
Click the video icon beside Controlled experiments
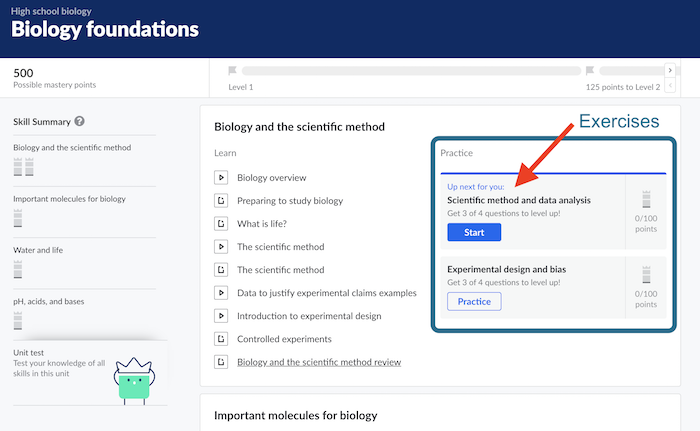[x=221, y=339]
